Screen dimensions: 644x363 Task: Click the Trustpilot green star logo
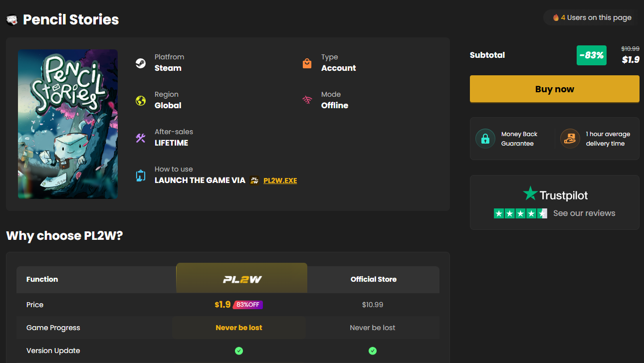(x=530, y=193)
